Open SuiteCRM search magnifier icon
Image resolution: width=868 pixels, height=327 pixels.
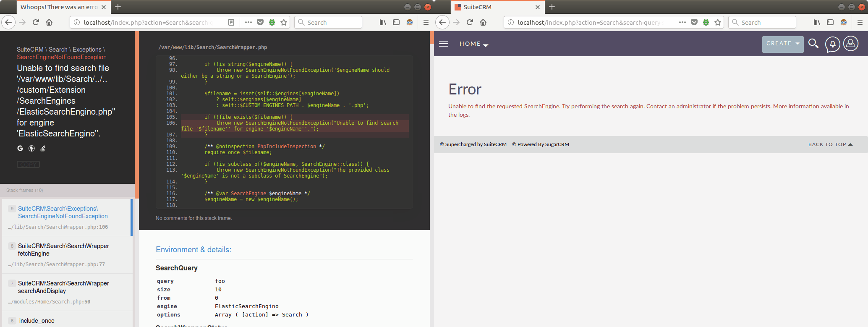[813, 43]
